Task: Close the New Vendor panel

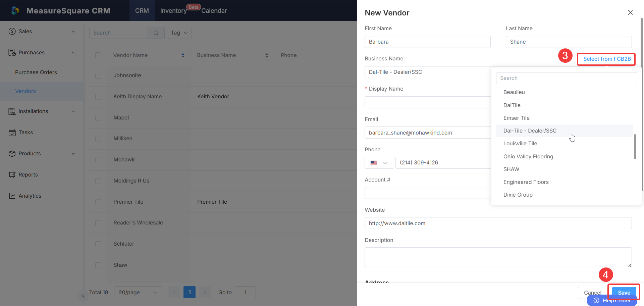Action: (630, 12)
